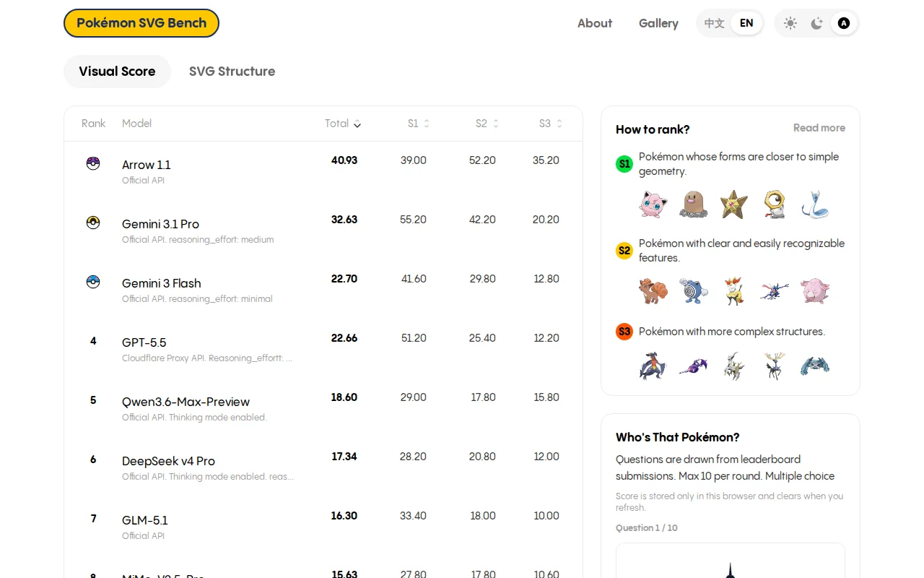
Task: Open the Qwen3.6-Max-Preview model entry
Action: [x=186, y=402]
